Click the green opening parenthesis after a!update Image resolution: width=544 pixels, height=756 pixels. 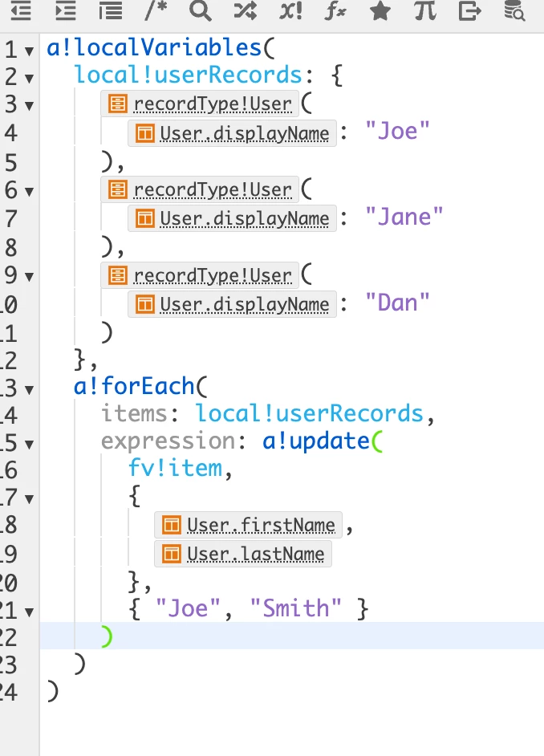(377, 441)
